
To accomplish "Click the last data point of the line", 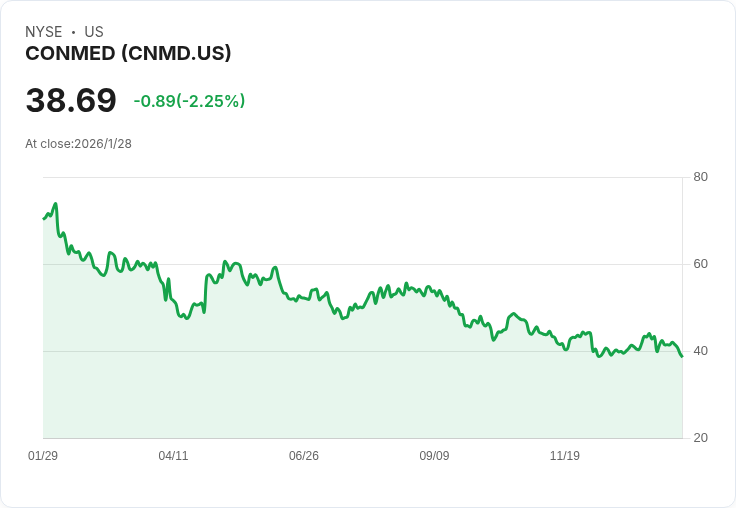I will pos(682,357).
